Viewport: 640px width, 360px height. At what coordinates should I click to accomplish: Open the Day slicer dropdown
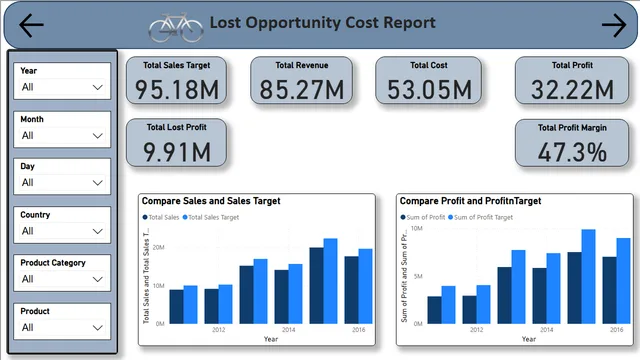[x=62, y=182]
